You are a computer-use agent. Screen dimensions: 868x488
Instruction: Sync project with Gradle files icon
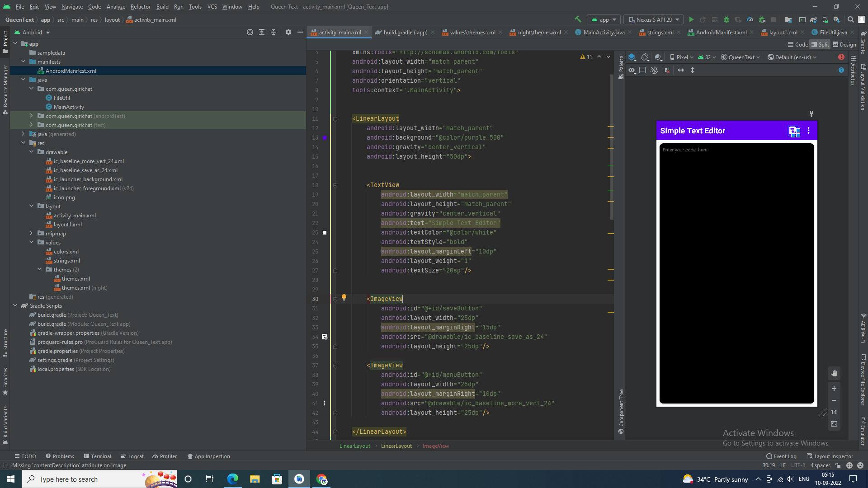[813, 20]
